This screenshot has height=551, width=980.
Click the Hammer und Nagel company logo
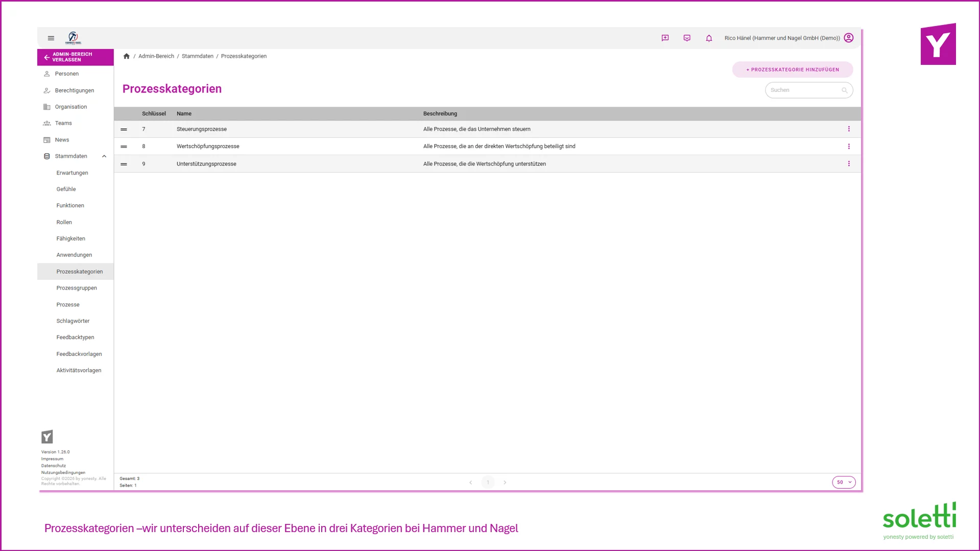pyautogui.click(x=73, y=38)
